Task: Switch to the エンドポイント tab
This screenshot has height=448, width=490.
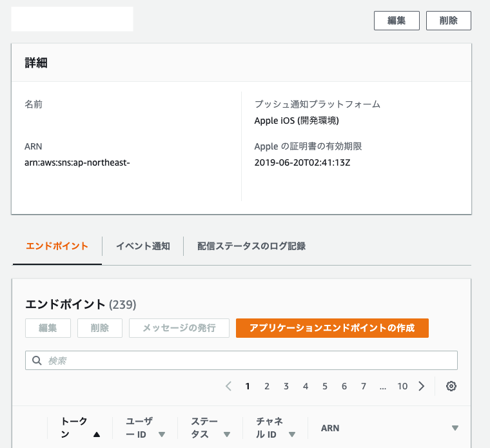Action: pos(57,246)
